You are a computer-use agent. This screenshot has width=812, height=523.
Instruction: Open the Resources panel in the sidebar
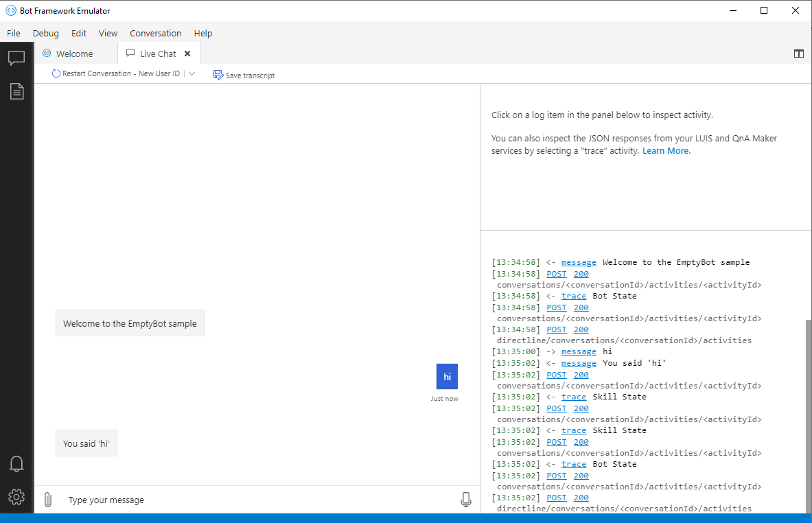16,91
